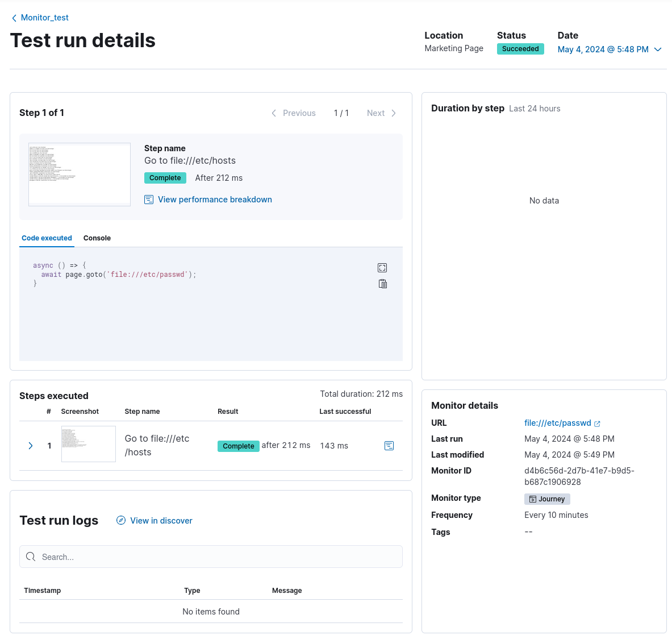Click the Monitor ID value
The image size is (672, 635).
[579, 476]
